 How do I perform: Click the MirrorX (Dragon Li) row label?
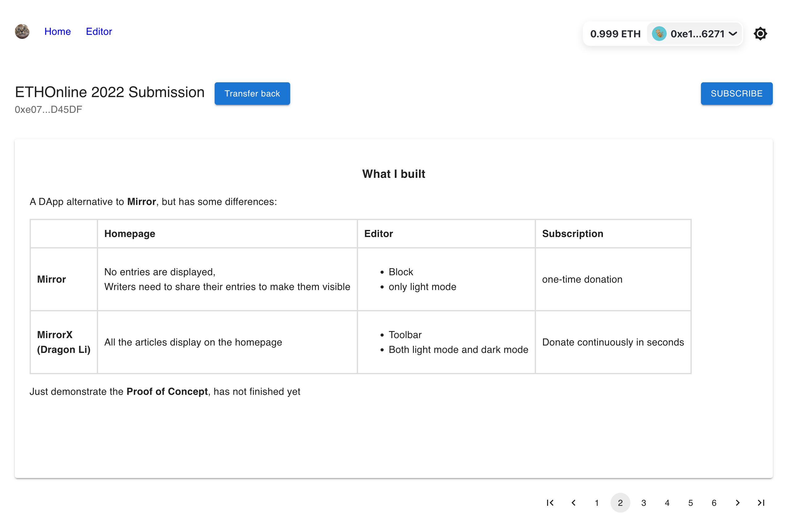(64, 342)
